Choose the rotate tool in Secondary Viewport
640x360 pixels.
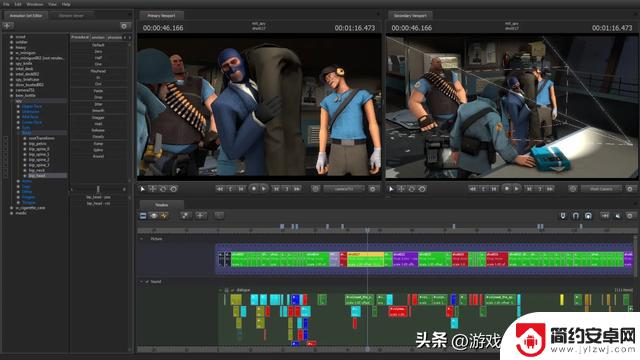click(411, 189)
